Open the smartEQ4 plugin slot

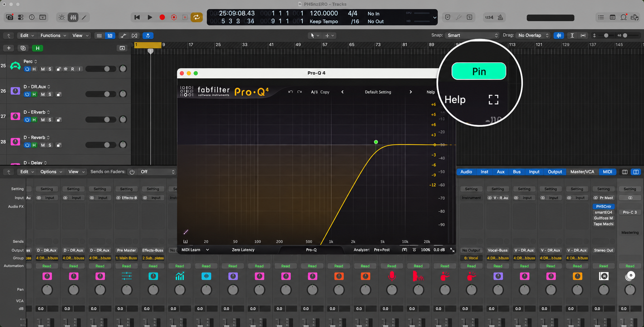tap(603, 212)
